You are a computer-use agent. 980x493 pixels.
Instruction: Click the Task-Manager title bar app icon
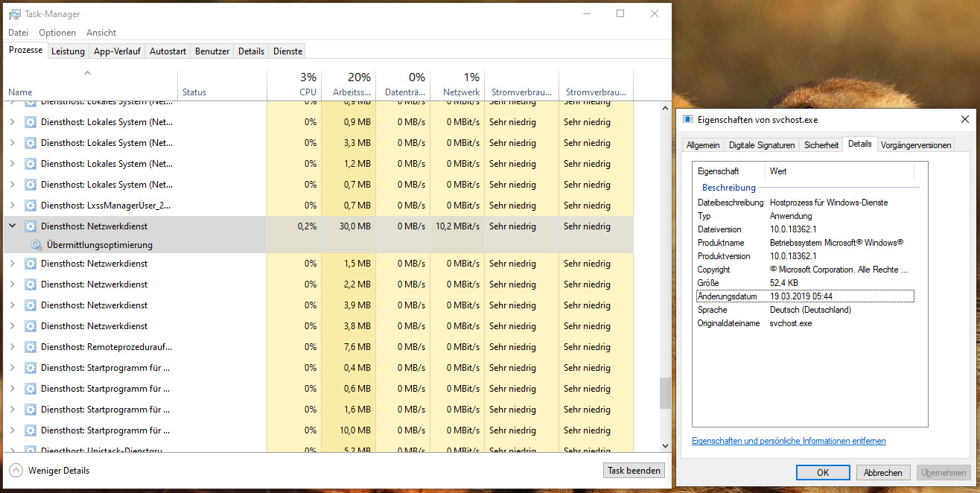pyautogui.click(x=15, y=14)
